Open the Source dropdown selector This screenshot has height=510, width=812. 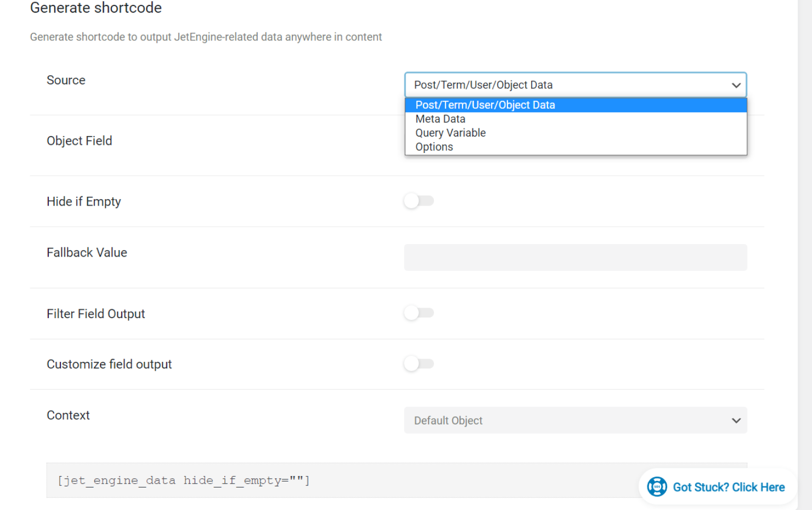[x=576, y=85]
